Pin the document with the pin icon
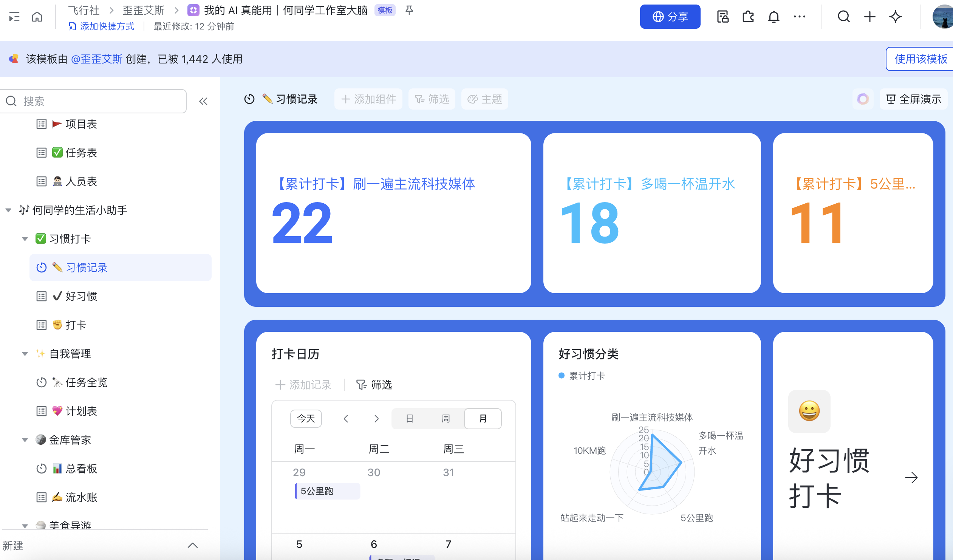The height and width of the screenshot is (560, 953). [409, 10]
